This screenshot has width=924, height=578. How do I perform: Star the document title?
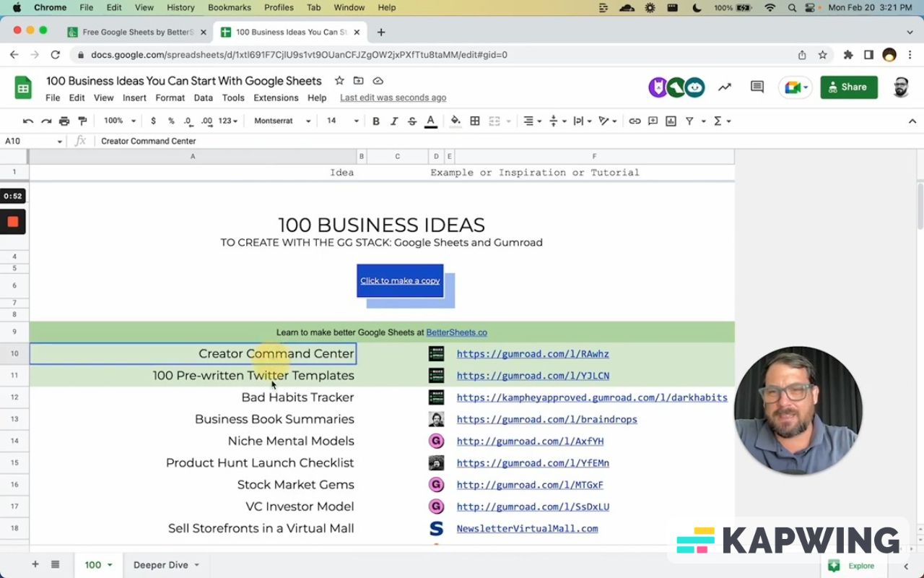tap(339, 81)
